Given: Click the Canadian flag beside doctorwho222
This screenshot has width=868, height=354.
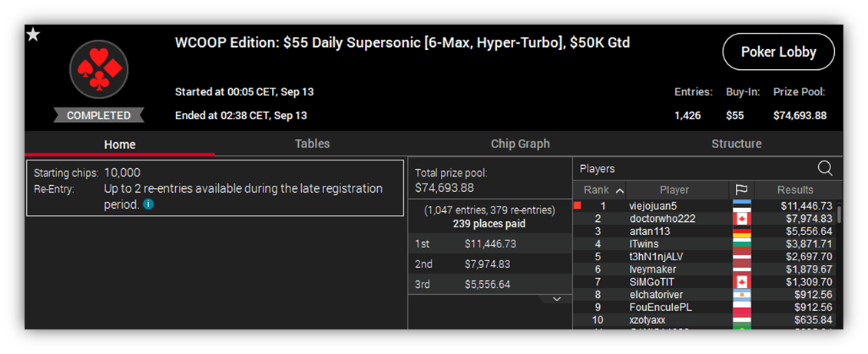Looking at the screenshot, I should (741, 219).
